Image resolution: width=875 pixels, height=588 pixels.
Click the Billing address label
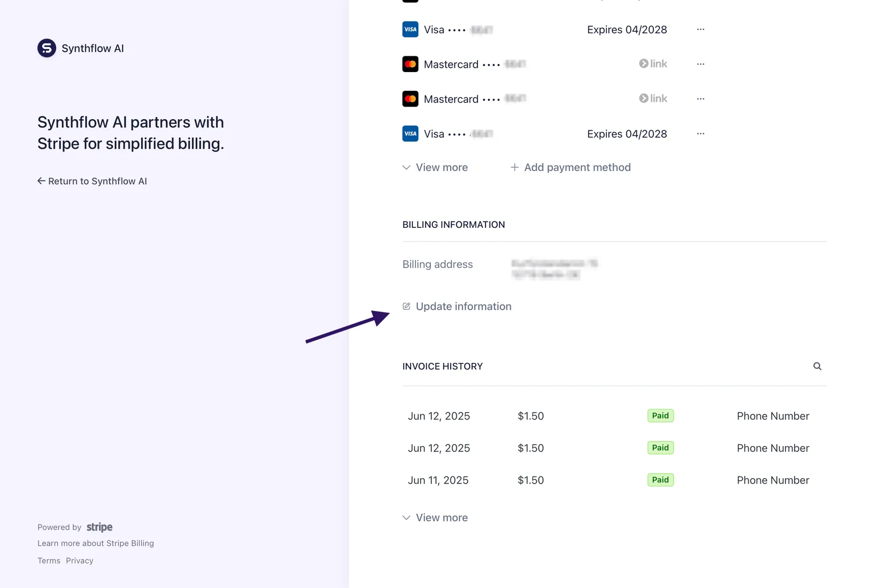click(x=437, y=264)
